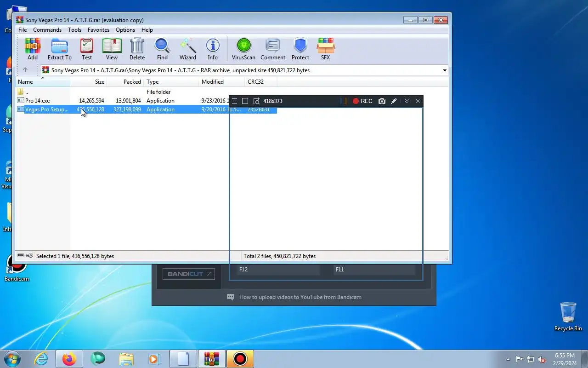The width and height of the screenshot is (588, 368).
Task: Click the F12 hotkey field in Bandicam
Action: [278, 270]
